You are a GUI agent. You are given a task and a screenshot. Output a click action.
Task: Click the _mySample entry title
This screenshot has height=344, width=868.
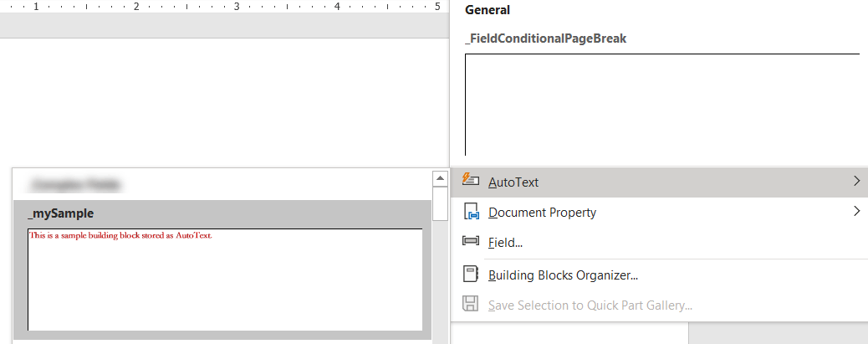click(60, 213)
